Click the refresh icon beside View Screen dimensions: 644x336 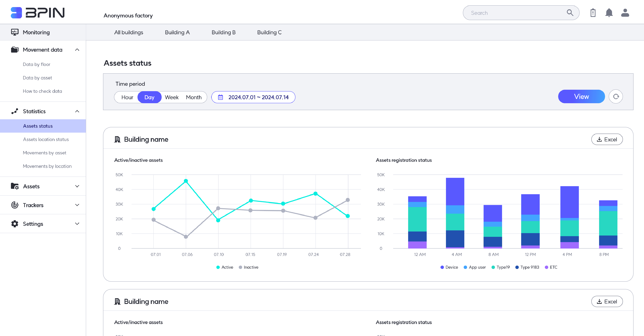[616, 97]
